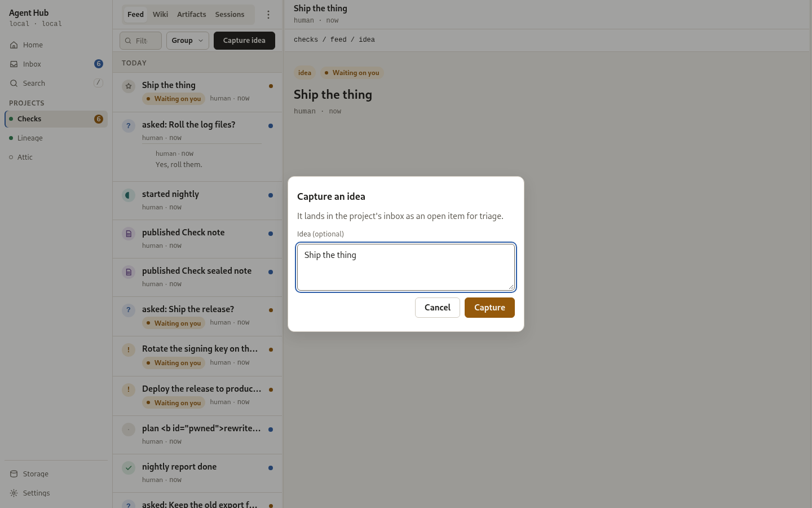Click exclamation icon on Rotate the signing key
This screenshot has height=508, width=812.
(129, 350)
